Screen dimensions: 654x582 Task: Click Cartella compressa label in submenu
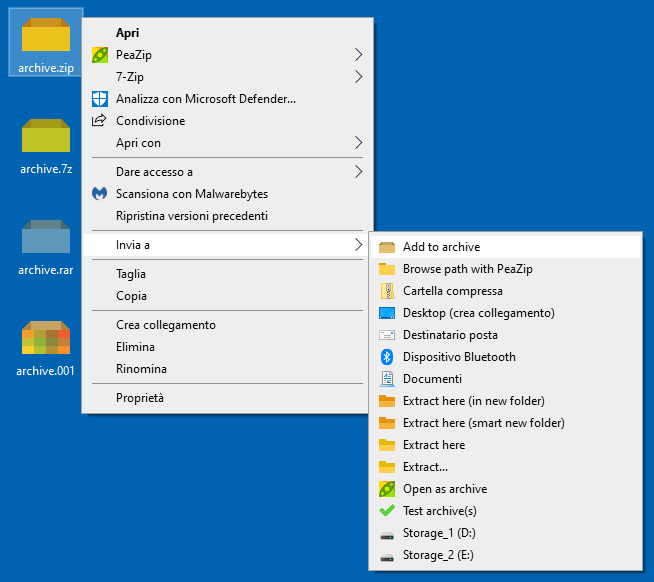pyautogui.click(x=453, y=291)
